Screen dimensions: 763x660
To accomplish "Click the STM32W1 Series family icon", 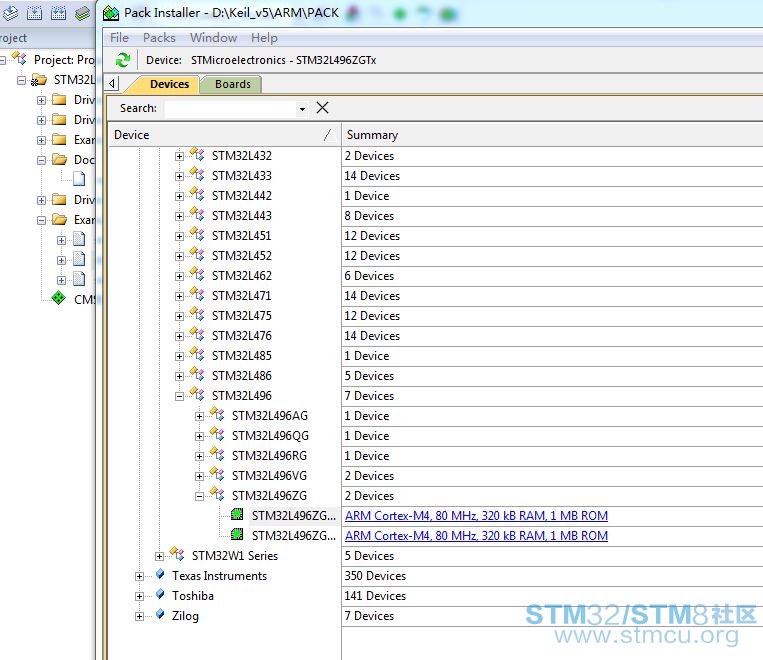I will (177, 554).
